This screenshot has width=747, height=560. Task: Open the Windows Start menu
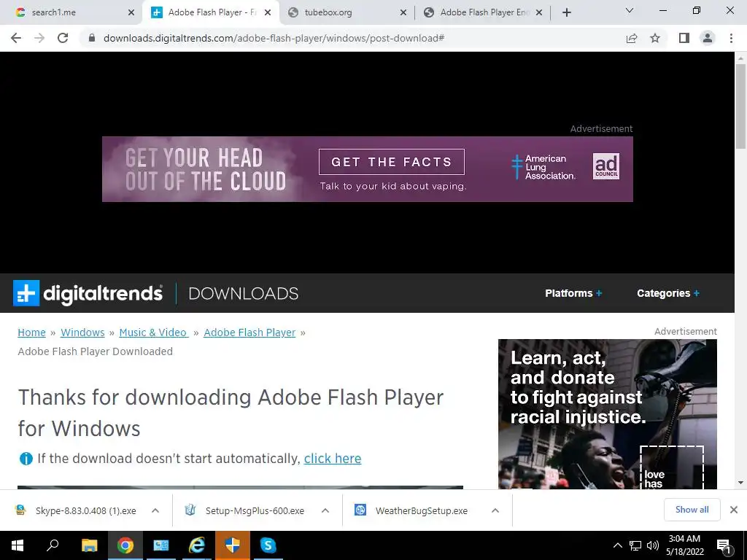tap(18, 545)
